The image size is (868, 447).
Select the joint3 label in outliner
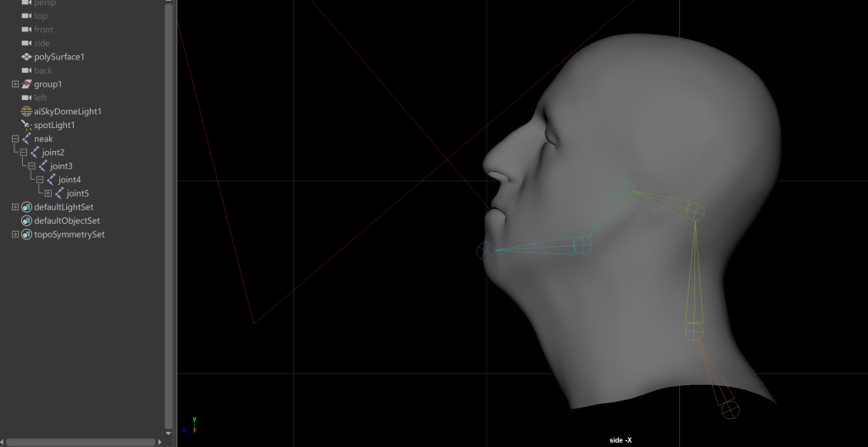tap(62, 166)
